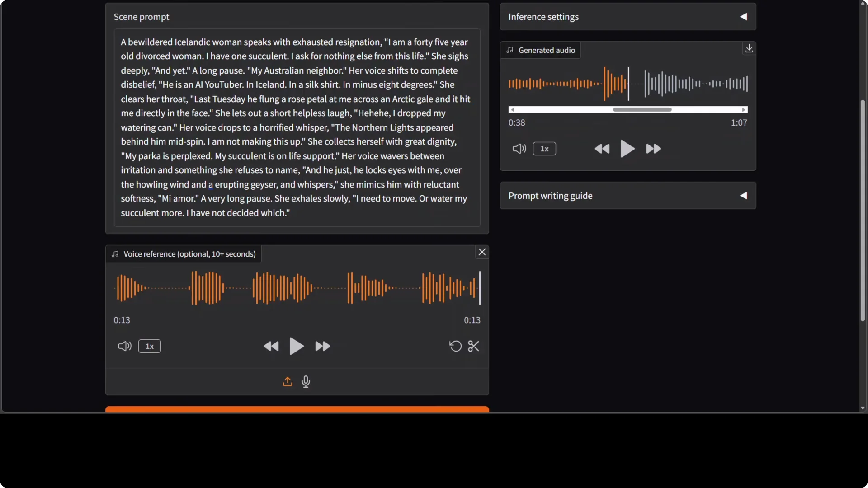Click the 0:38 generated audio timestamp
Image resolution: width=868 pixels, height=488 pixels.
coord(517,122)
